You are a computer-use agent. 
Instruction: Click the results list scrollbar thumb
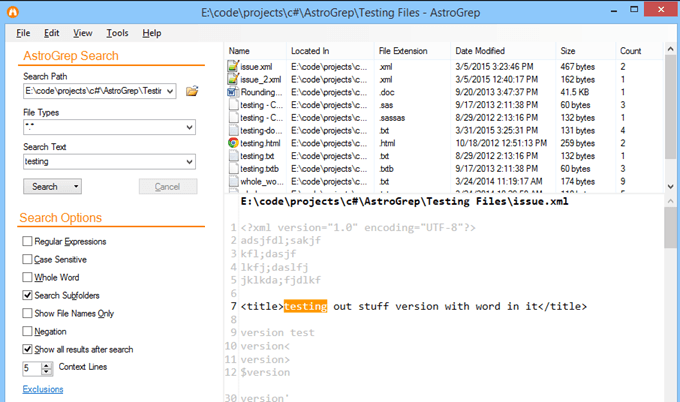pos(670,107)
